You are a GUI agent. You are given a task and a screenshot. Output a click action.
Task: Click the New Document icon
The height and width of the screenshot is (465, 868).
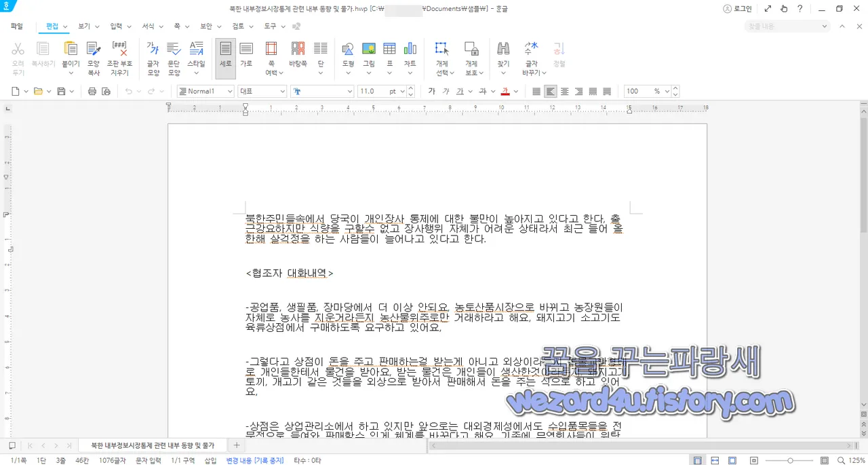(x=17, y=91)
